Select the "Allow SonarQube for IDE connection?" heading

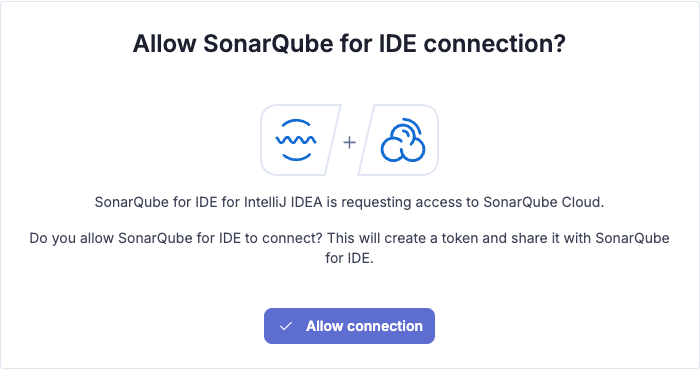coord(349,44)
